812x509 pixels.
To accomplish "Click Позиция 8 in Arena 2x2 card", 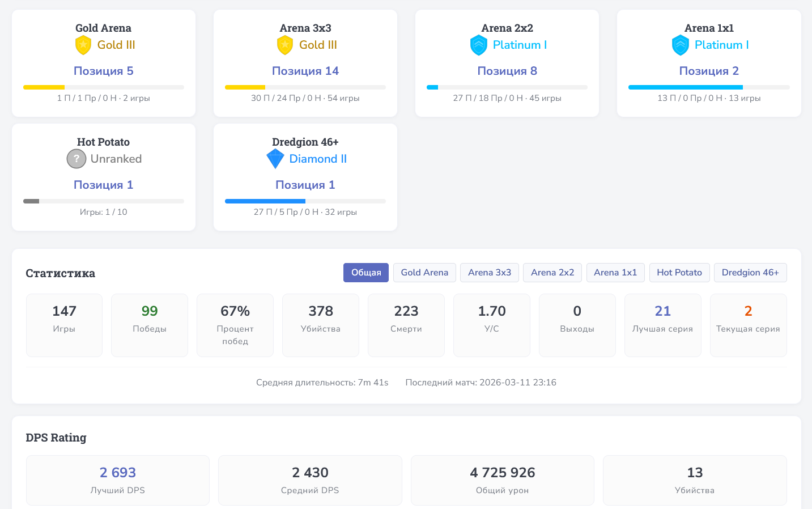I will 507,71.
